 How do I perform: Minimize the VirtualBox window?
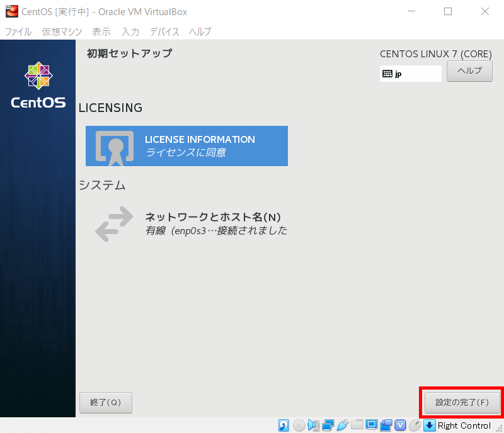(x=411, y=11)
